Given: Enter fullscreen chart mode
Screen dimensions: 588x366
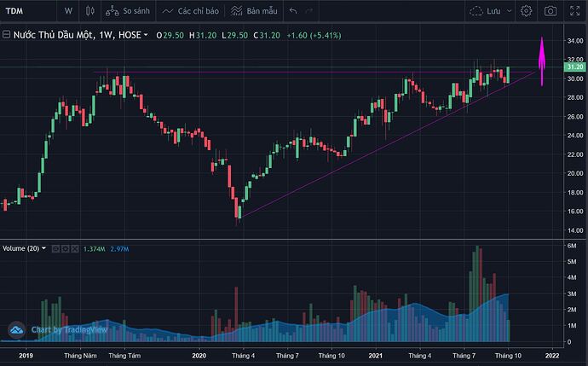Looking at the screenshot, I should click(x=574, y=11).
